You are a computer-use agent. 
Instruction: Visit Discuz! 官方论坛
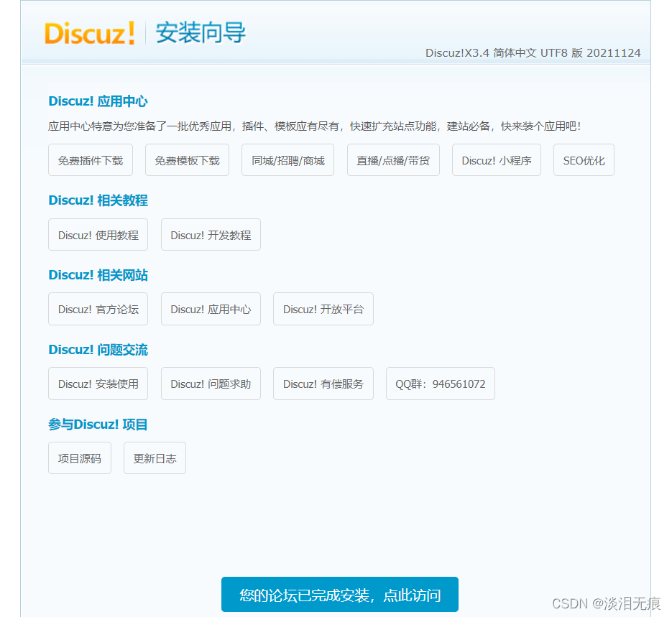point(98,309)
